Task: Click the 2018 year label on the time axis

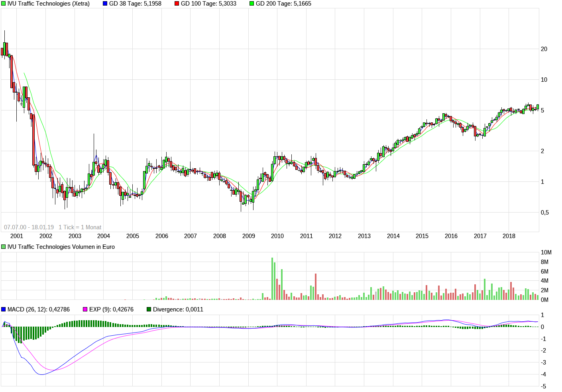Action: coord(509,236)
